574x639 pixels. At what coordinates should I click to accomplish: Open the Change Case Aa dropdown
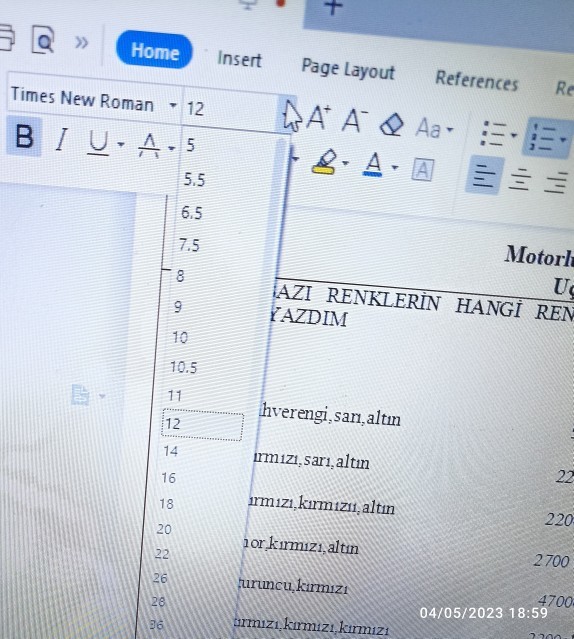tap(434, 128)
